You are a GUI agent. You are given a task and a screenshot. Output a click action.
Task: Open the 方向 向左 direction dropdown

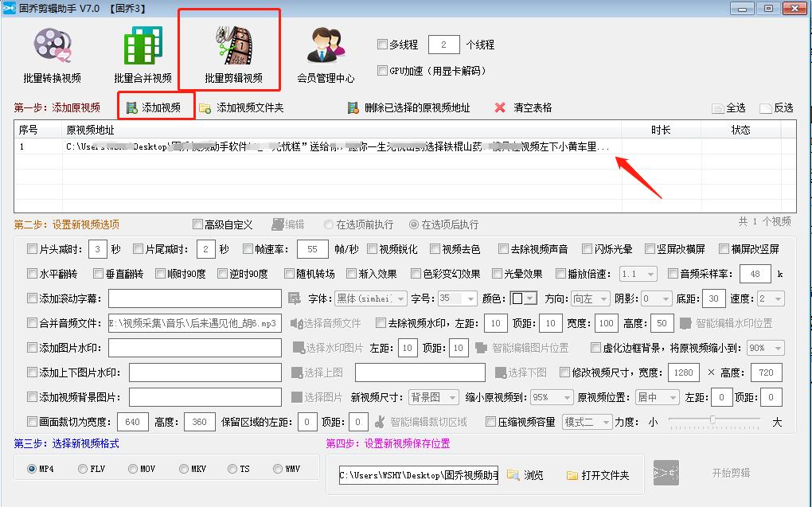pyautogui.click(x=591, y=298)
